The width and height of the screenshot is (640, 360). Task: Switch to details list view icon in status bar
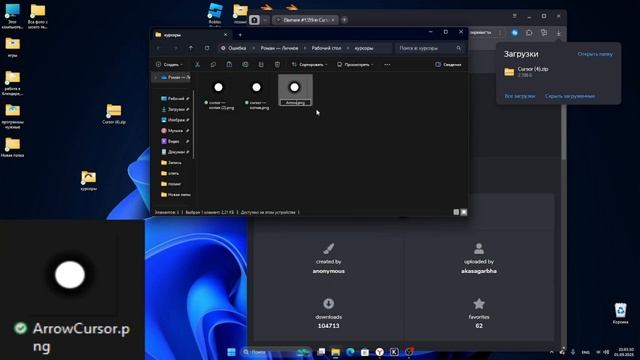tap(456, 212)
